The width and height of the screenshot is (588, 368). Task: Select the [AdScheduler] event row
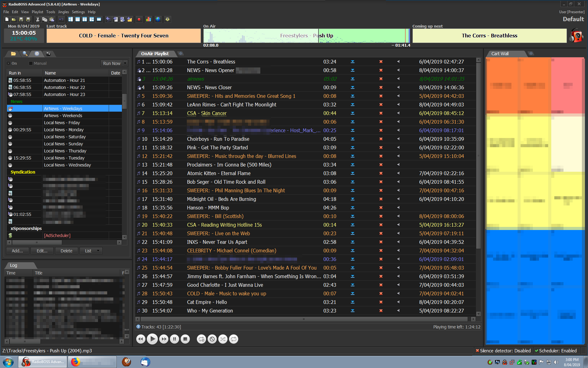(64, 236)
